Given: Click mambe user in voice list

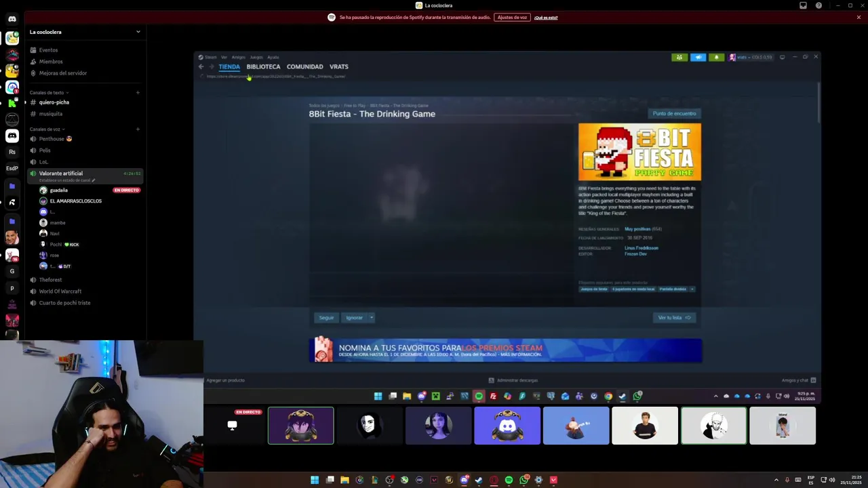Looking at the screenshot, I should point(58,223).
